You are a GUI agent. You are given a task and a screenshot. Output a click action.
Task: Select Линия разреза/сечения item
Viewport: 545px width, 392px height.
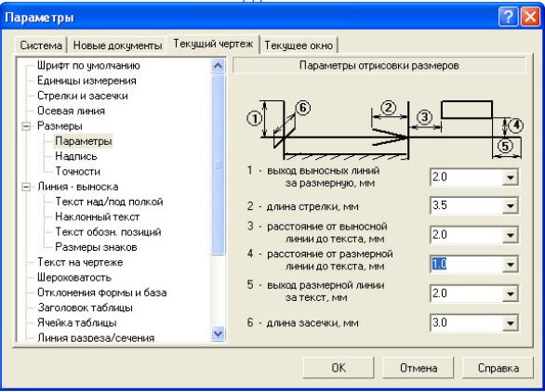96,337
